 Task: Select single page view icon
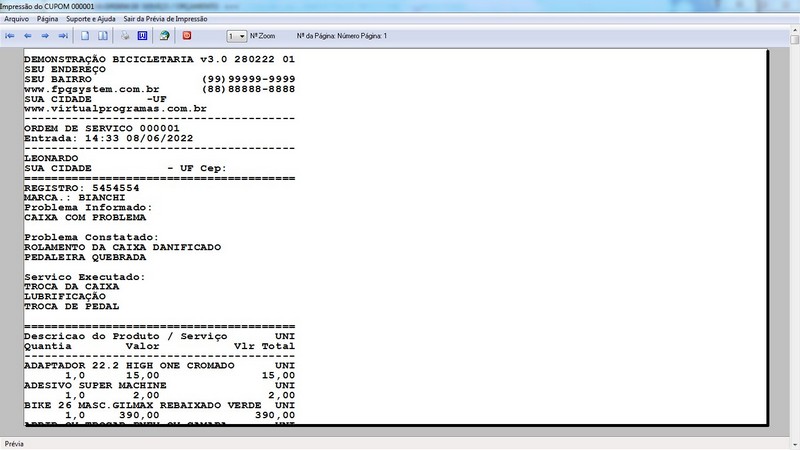(85, 36)
